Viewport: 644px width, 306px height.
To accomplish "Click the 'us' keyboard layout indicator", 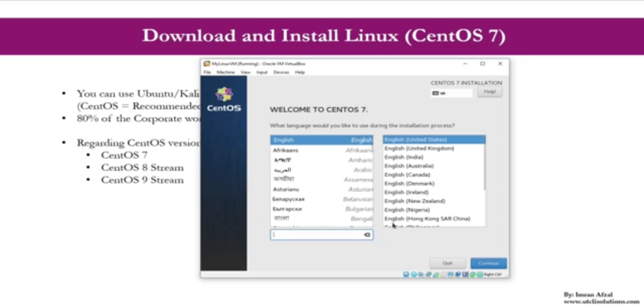I will click(452, 93).
